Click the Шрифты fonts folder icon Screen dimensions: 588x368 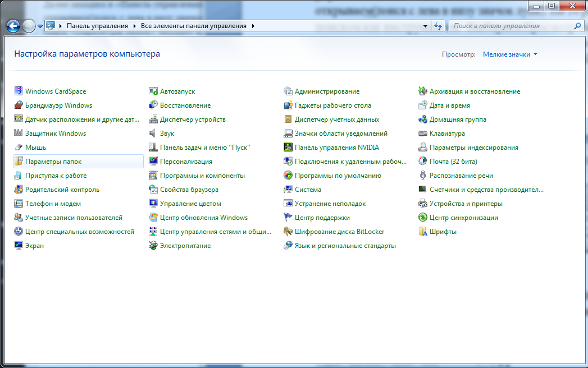(423, 232)
